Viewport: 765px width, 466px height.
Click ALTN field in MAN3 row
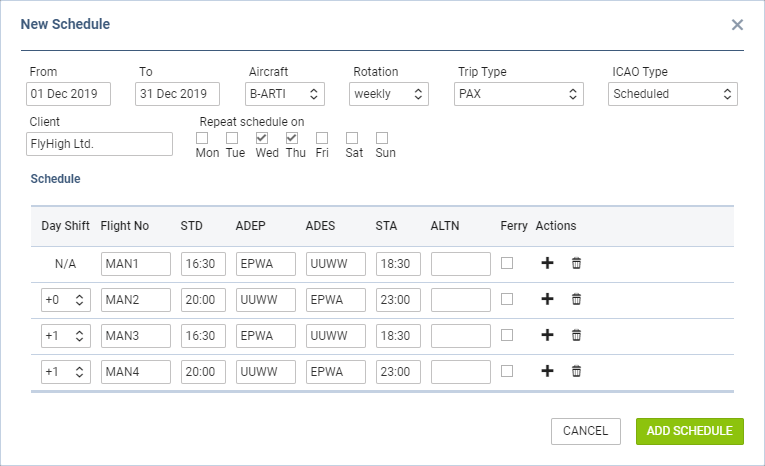pos(461,336)
